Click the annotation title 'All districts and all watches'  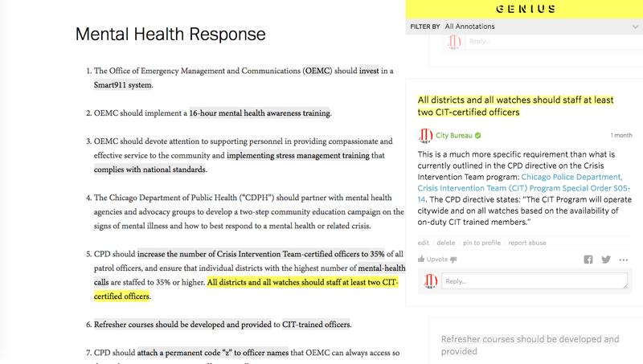click(515, 106)
